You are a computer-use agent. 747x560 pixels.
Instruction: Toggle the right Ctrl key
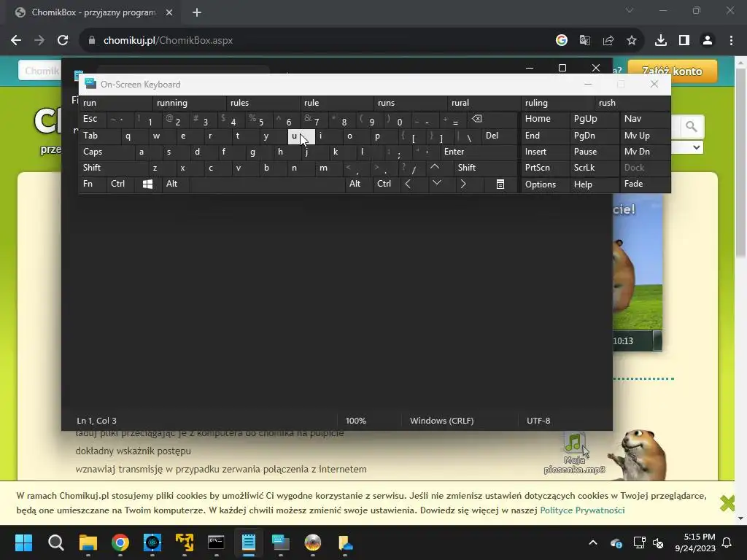click(x=387, y=184)
